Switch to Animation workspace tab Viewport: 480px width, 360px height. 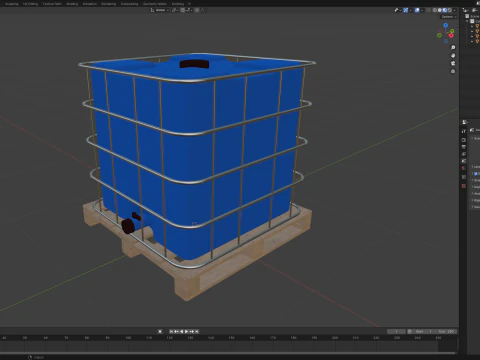point(90,4)
